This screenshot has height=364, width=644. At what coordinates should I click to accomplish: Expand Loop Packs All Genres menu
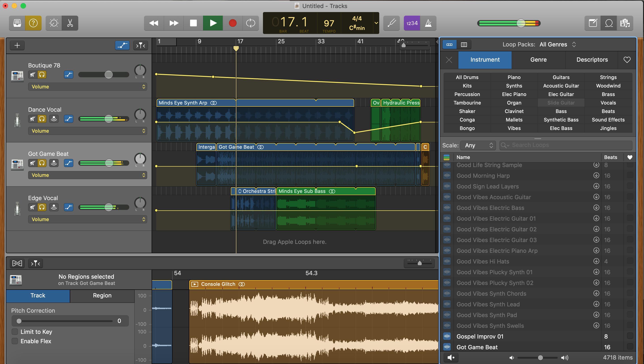557,44
